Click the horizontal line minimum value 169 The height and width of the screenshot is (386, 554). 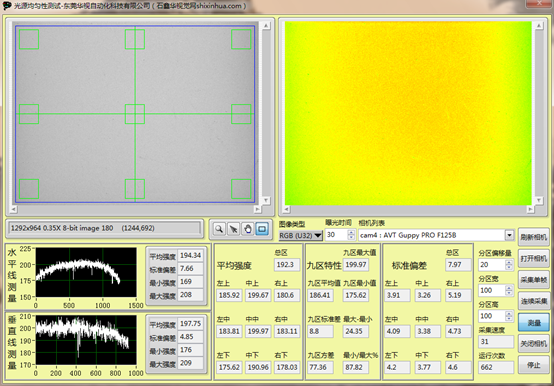pos(190,281)
